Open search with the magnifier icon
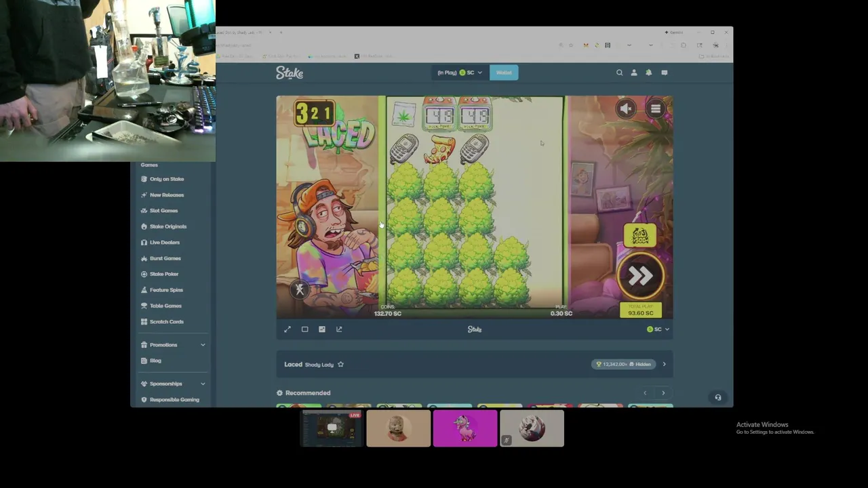Viewport: 868px width, 488px height. 619,73
